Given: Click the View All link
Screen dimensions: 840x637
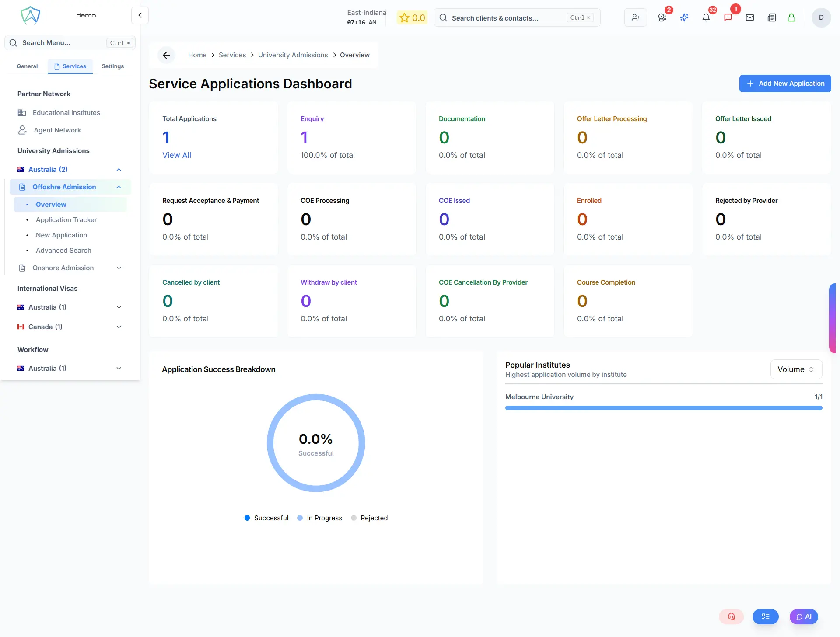Looking at the screenshot, I should [x=176, y=155].
